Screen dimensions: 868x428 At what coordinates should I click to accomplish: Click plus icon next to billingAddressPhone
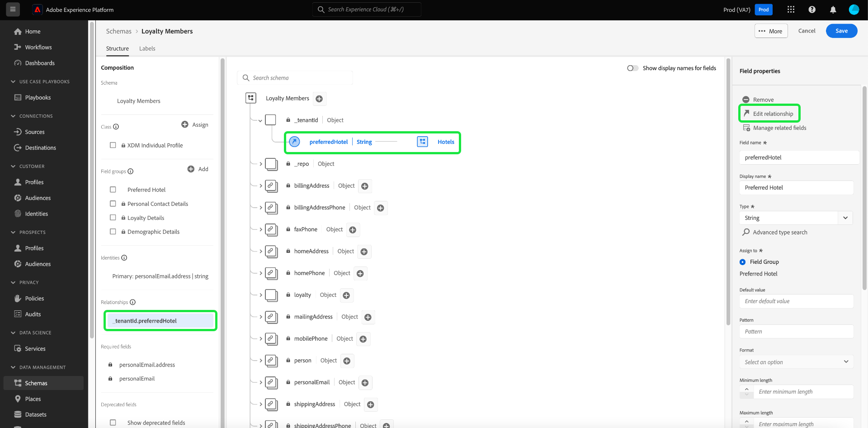click(381, 208)
